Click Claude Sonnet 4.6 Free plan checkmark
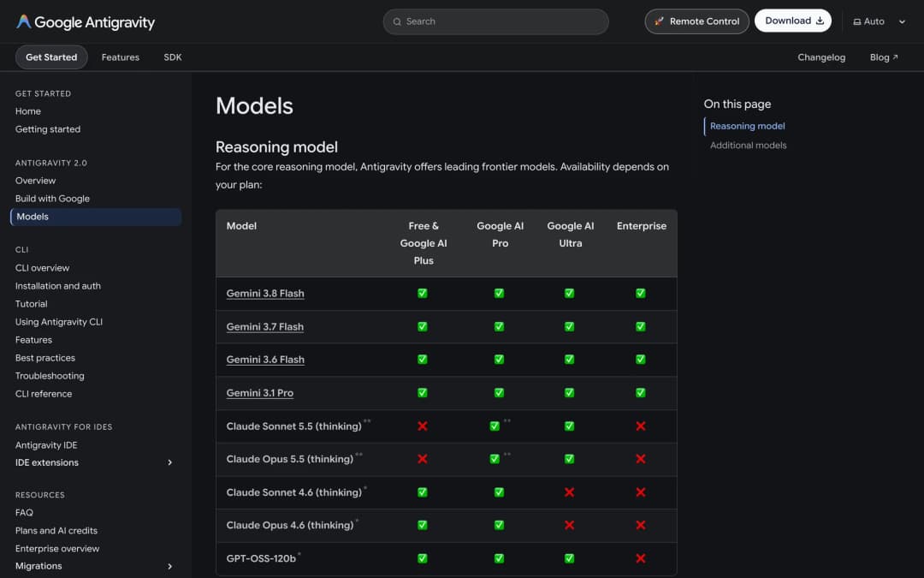The image size is (924, 578). point(423,492)
